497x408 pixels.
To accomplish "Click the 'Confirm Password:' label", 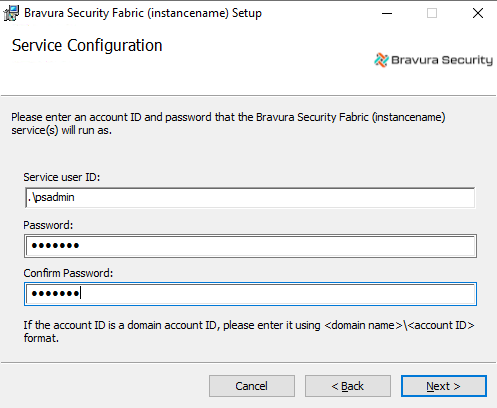I will [68, 273].
